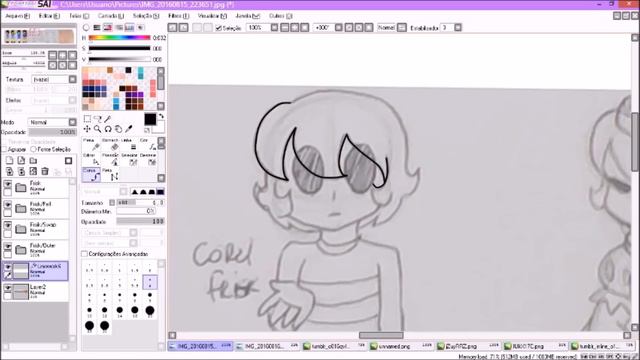This screenshot has width=640, height=360.
Task: Hide the Layer2 sketch layer
Action: (7, 288)
